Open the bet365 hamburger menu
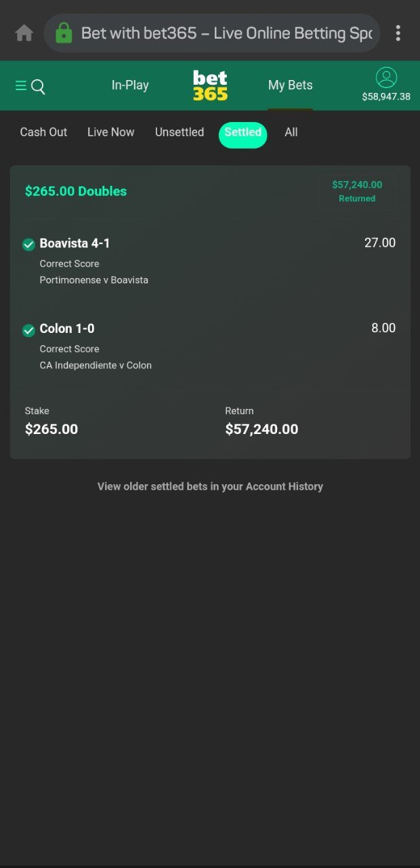 21,85
